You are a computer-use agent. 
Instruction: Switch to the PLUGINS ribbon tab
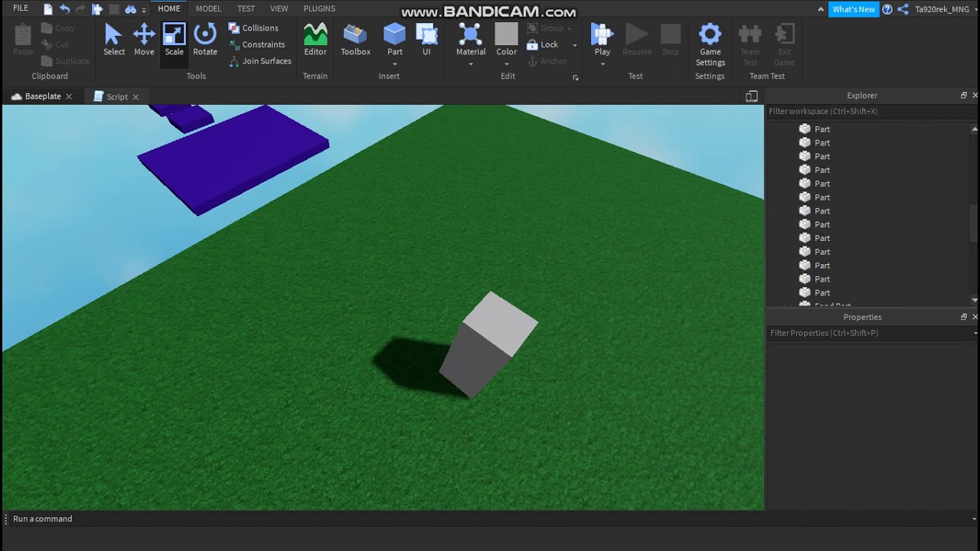[x=319, y=8]
